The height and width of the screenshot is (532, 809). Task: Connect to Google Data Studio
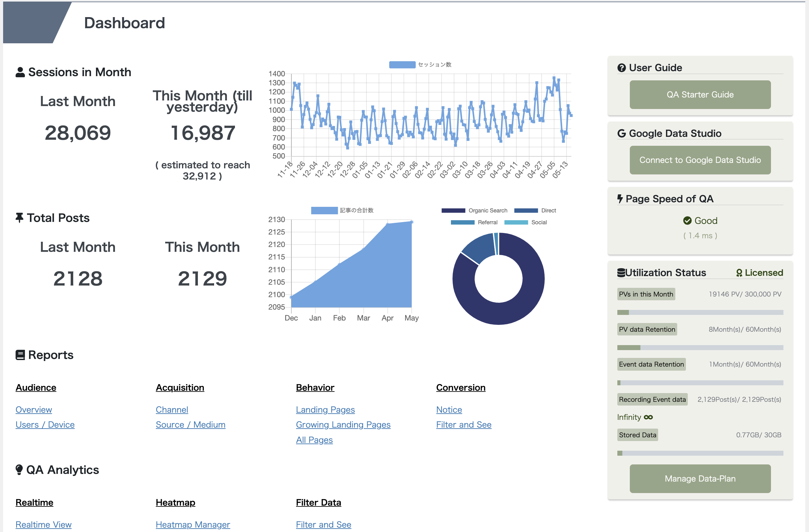coord(700,160)
